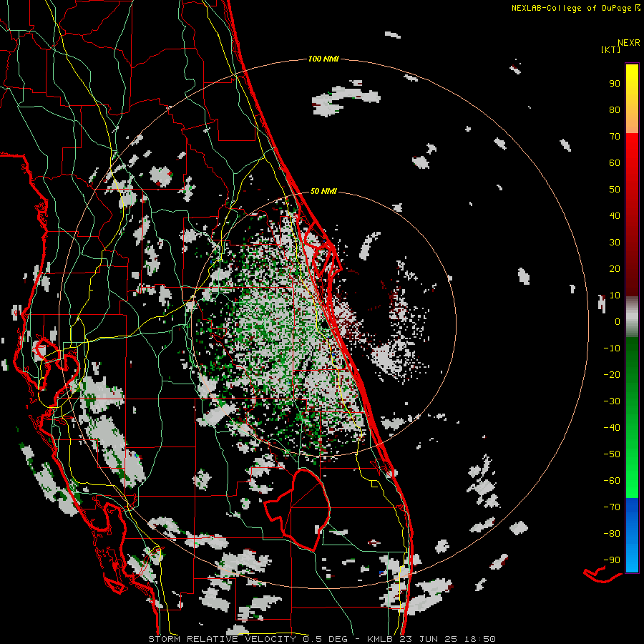Click the -90 value on velocity scale

point(612,560)
